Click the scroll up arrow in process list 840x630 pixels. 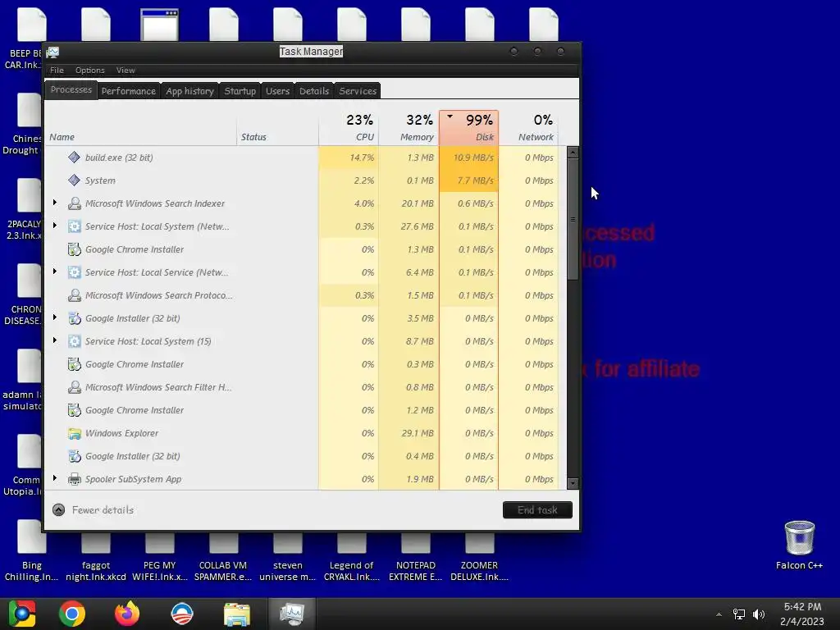coord(573,153)
